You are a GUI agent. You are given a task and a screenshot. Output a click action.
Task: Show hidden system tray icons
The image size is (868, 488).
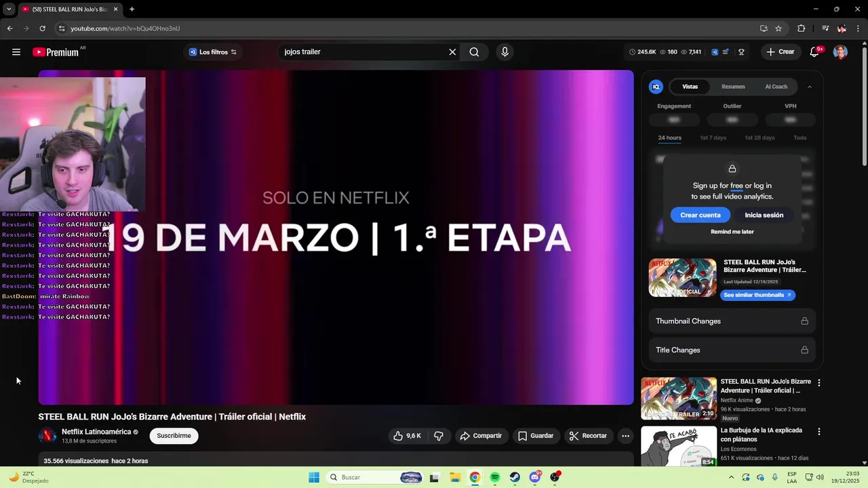[x=731, y=477]
